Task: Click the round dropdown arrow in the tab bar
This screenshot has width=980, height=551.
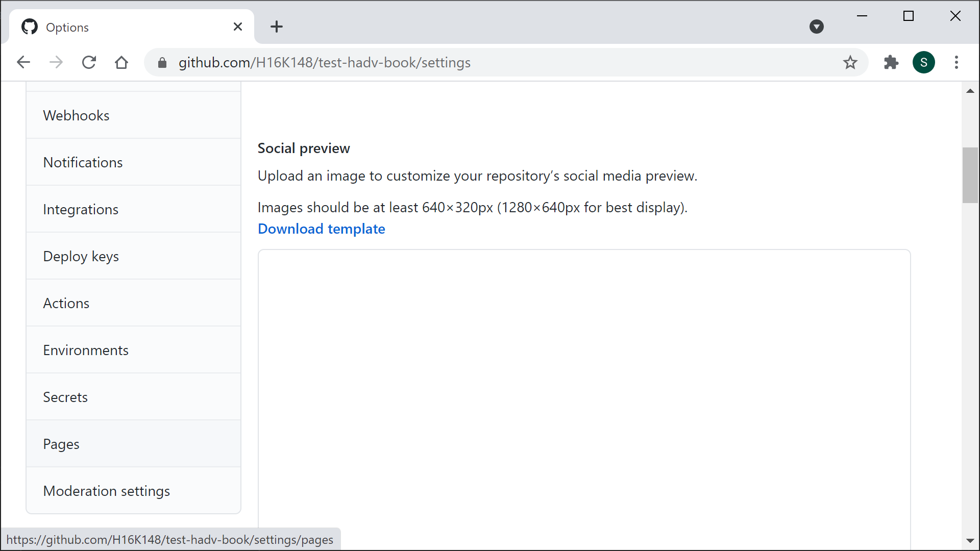Action: coord(817,27)
